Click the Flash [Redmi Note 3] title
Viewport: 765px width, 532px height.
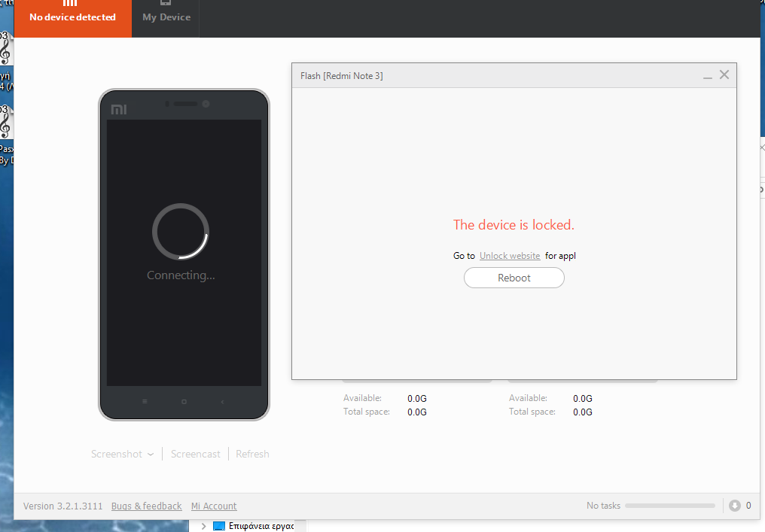click(x=342, y=76)
